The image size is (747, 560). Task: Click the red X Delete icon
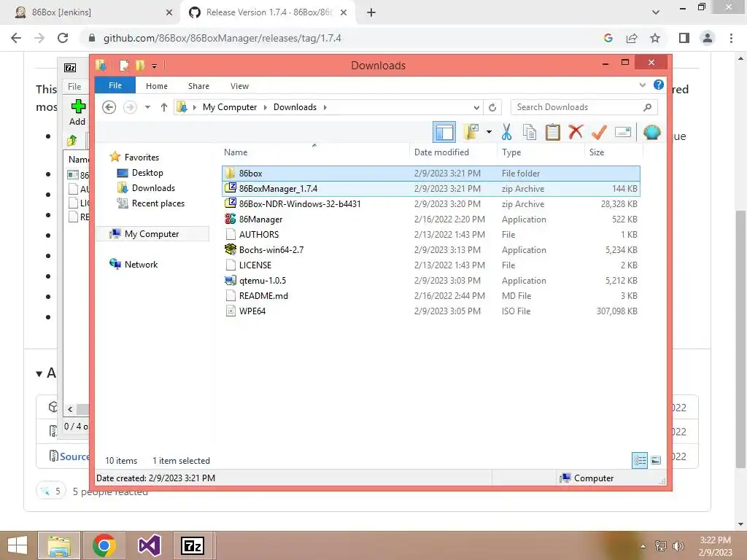click(x=576, y=131)
